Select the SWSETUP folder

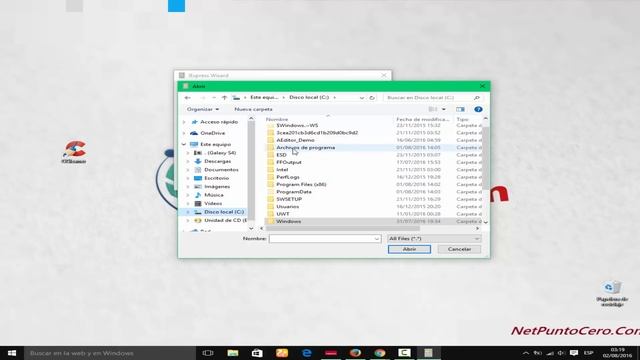[x=289, y=199]
